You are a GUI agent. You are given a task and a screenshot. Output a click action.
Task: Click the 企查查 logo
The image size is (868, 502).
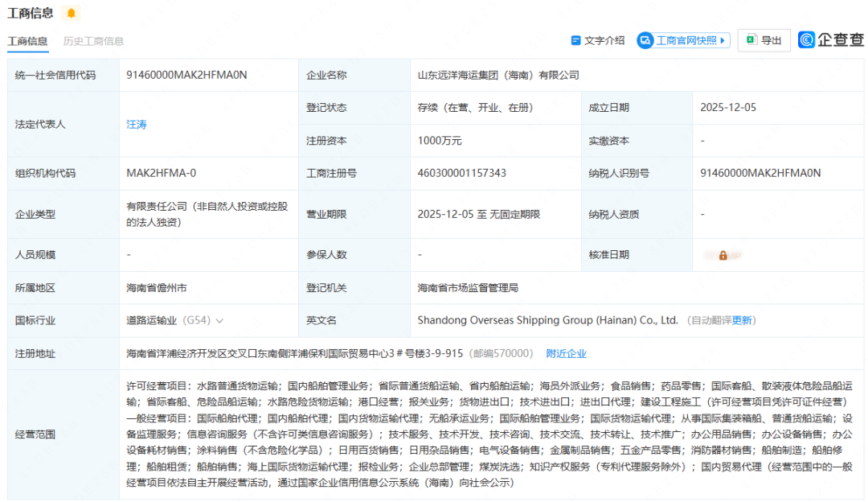pos(831,40)
